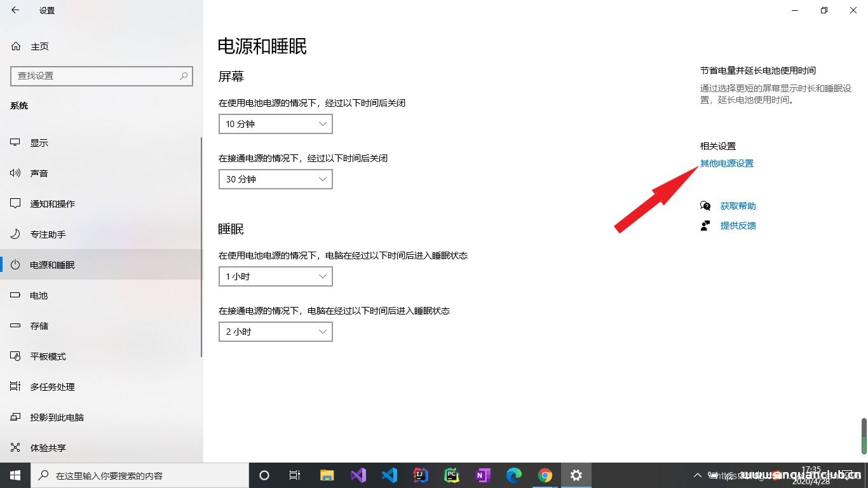868x488 pixels.
Task: Open the battery sleep dropdown showing 1小时
Action: [x=275, y=276]
